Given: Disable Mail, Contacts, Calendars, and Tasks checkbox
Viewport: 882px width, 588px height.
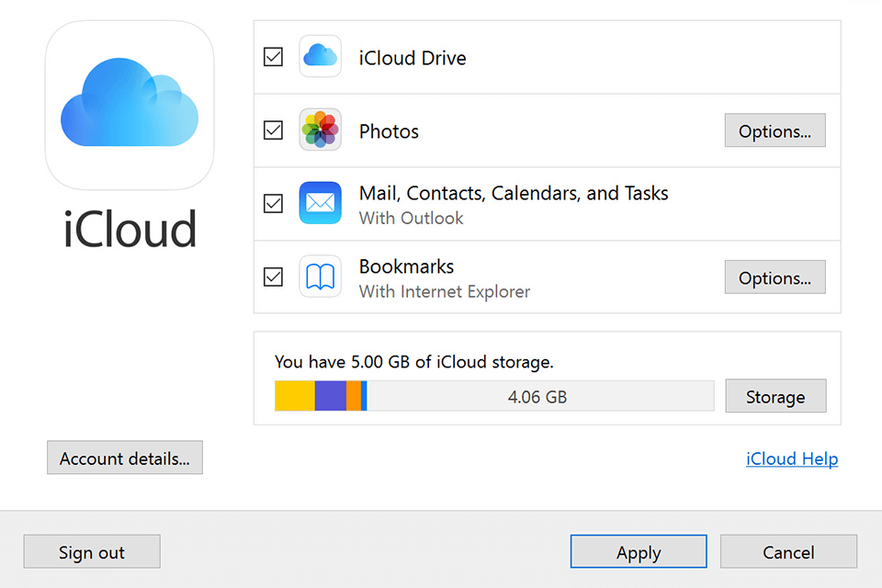Looking at the screenshot, I should pyautogui.click(x=273, y=203).
